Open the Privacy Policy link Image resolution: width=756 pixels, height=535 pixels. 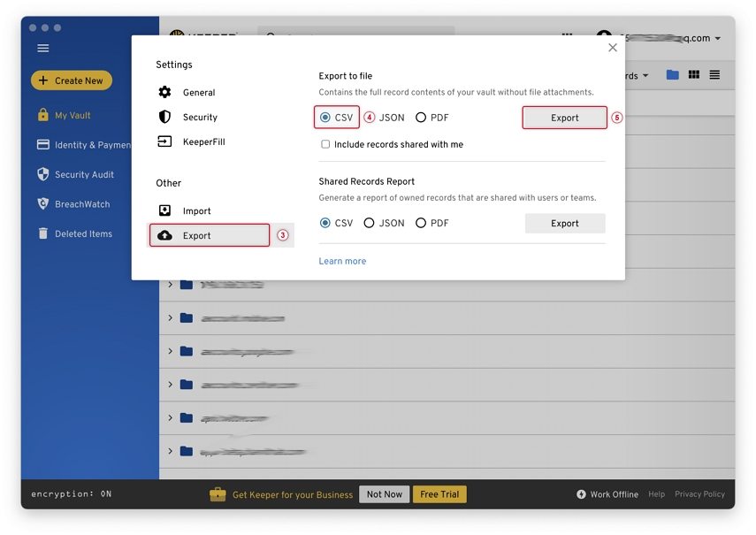(x=699, y=494)
